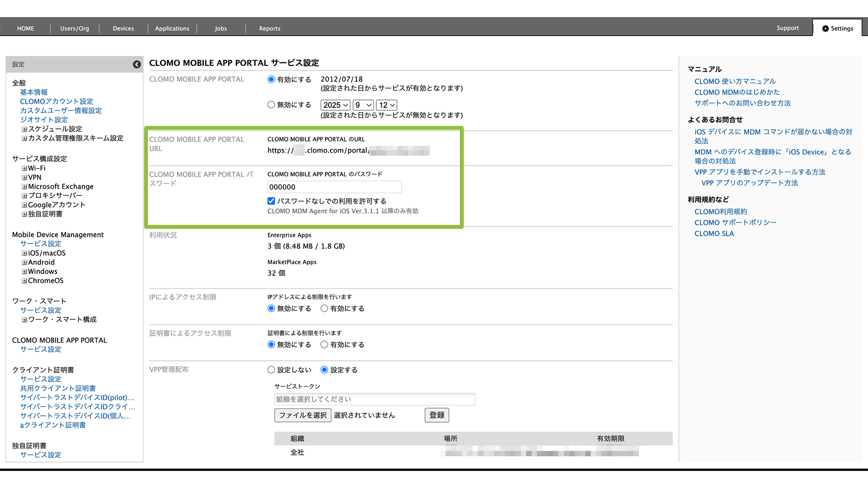The image size is (868, 488).
Task: Collapse the 設定 sidebar panel arrow icon
Action: (137, 64)
